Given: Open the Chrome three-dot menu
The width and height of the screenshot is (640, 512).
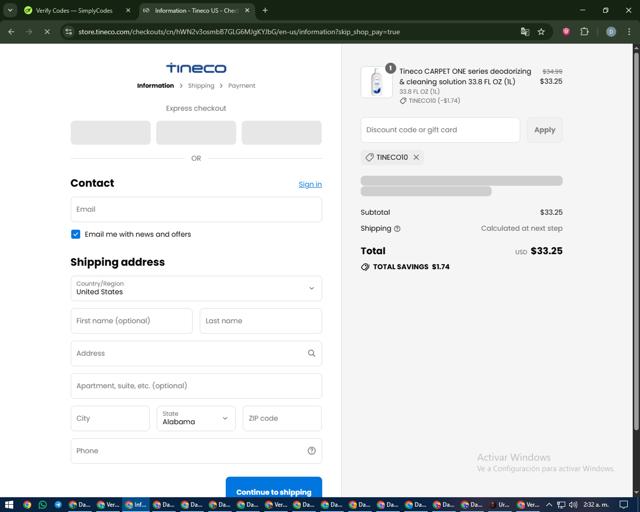Looking at the screenshot, I should click(x=629, y=32).
